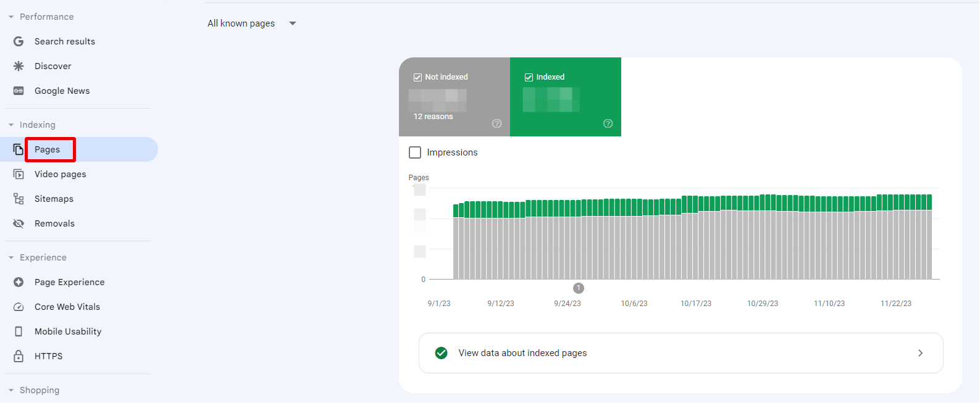Click the Google News icon

[x=19, y=91]
